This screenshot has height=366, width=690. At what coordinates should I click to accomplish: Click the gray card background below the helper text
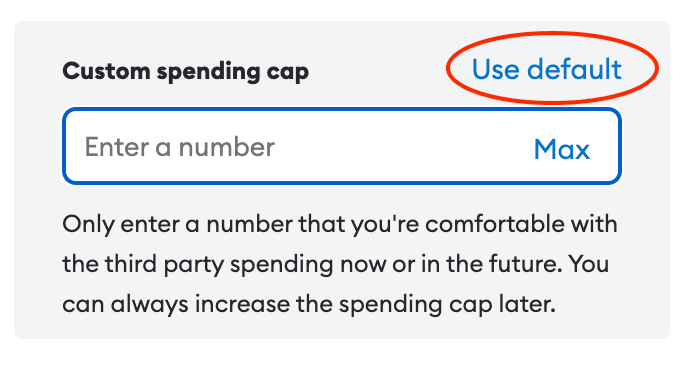[x=342, y=328]
